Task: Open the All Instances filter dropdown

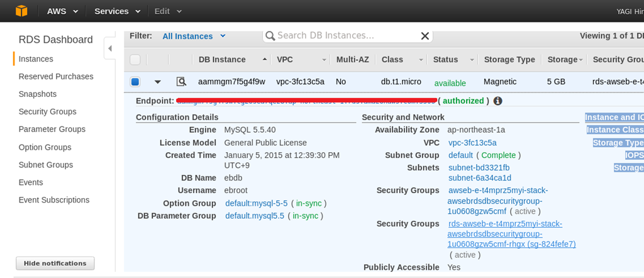Action: [x=194, y=36]
